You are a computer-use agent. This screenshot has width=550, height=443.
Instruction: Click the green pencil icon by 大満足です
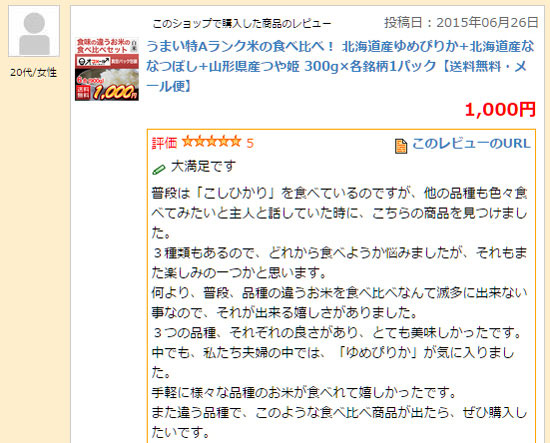pyautogui.click(x=159, y=169)
